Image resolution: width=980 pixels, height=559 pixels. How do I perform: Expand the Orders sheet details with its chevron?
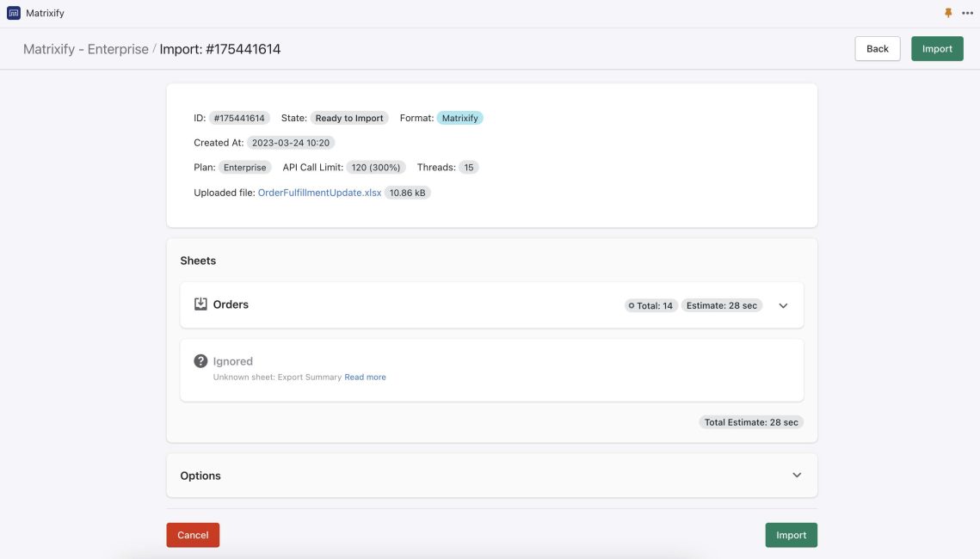[782, 304]
